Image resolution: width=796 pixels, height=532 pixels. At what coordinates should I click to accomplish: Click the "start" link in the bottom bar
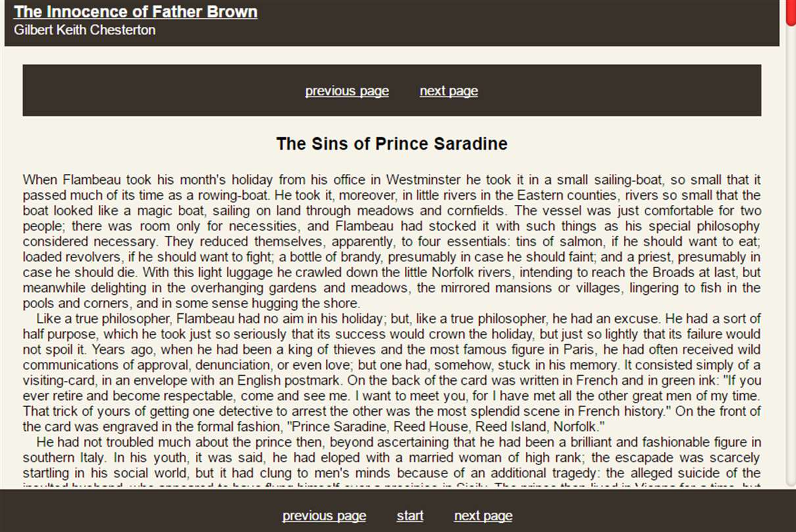(x=410, y=516)
